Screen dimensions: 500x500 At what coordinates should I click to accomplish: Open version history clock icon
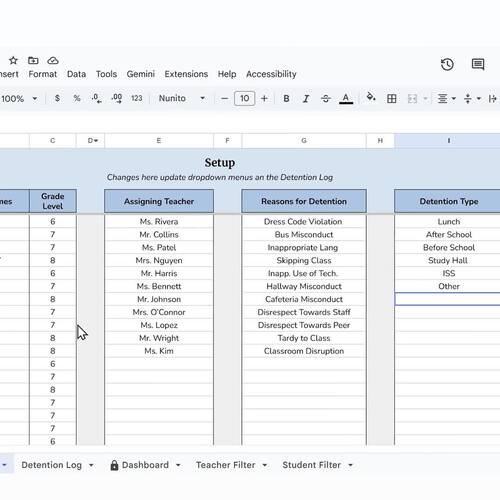[447, 64]
